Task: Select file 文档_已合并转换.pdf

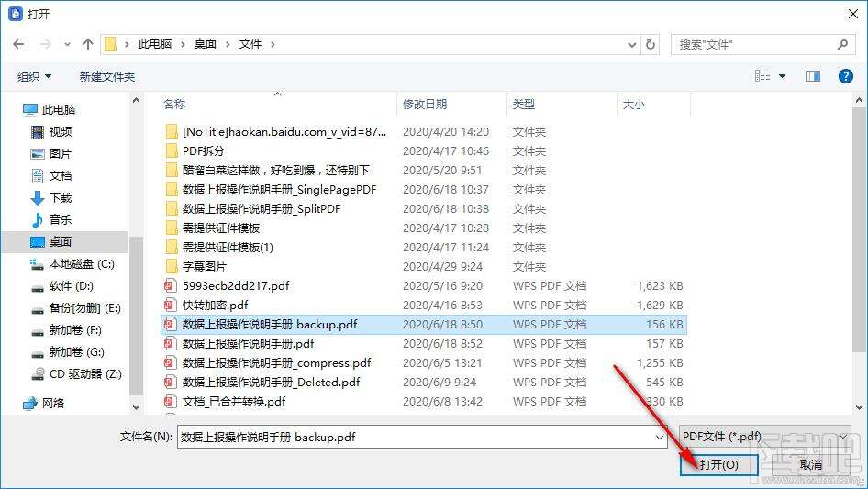Action: [234, 402]
